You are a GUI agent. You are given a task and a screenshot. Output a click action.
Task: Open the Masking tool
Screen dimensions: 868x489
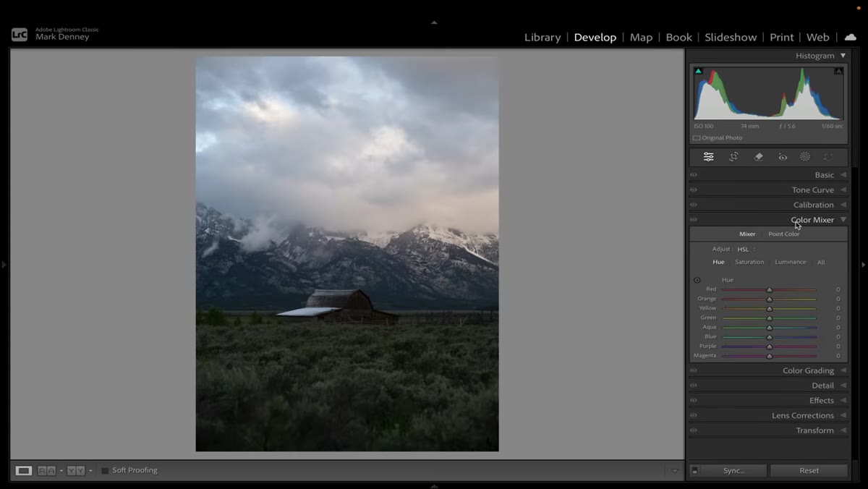pyautogui.click(x=805, y=157)
